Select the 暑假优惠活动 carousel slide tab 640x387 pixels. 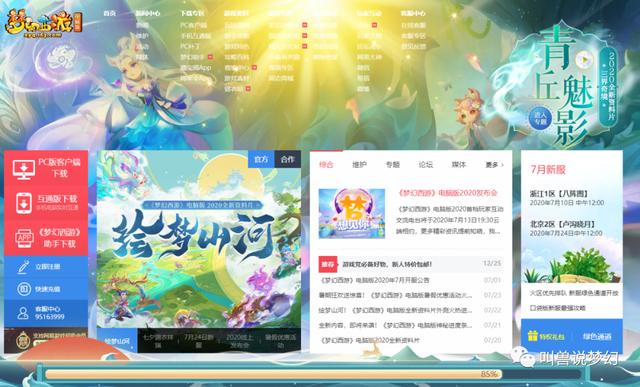point(280,340)
